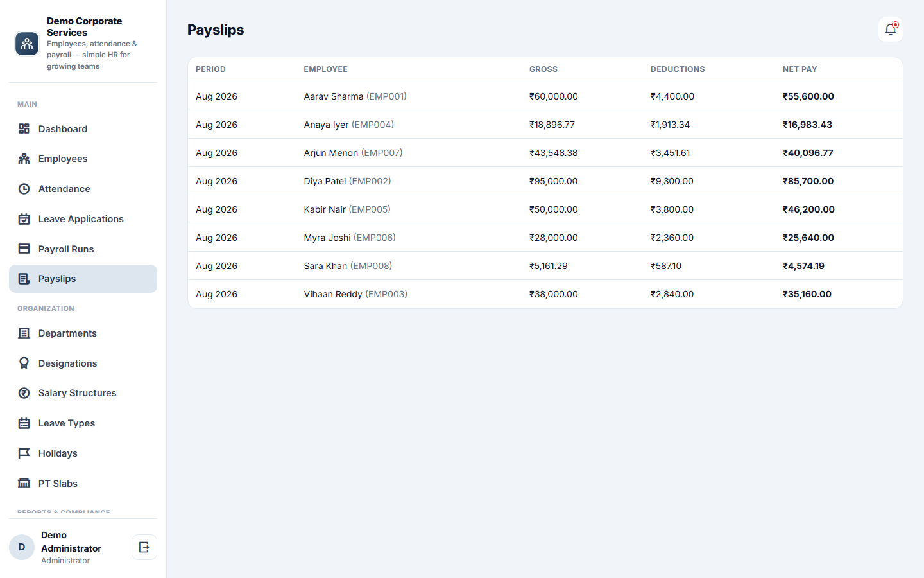Open Leave Types page

83,423
